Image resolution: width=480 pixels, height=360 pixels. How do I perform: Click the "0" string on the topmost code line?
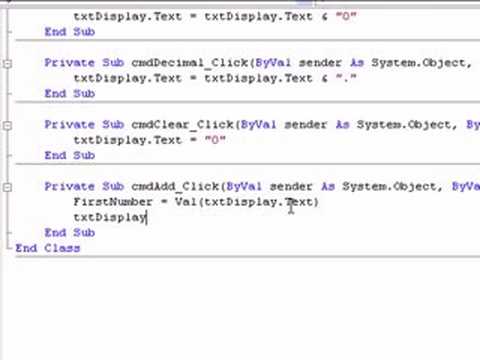(346, 16)
